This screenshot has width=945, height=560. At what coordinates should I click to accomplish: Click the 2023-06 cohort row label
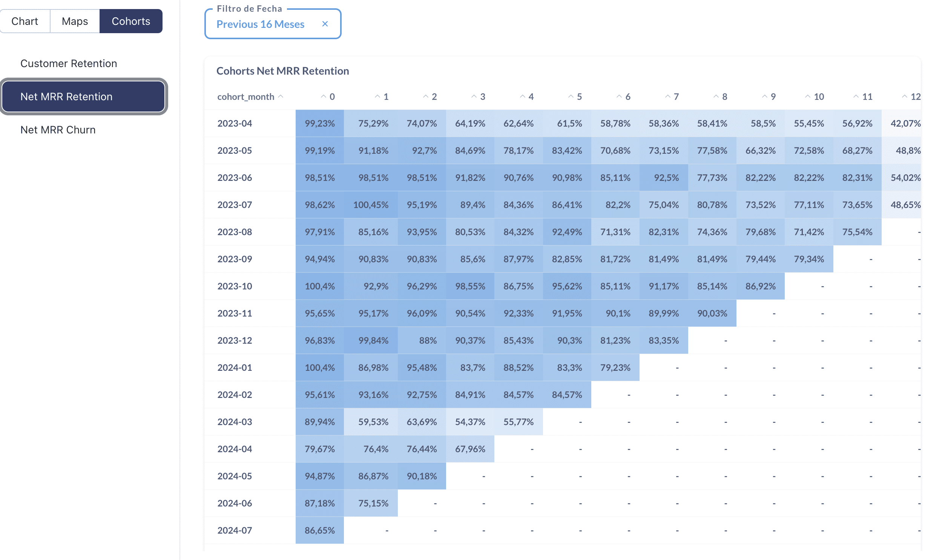click(x=235, y=177)
